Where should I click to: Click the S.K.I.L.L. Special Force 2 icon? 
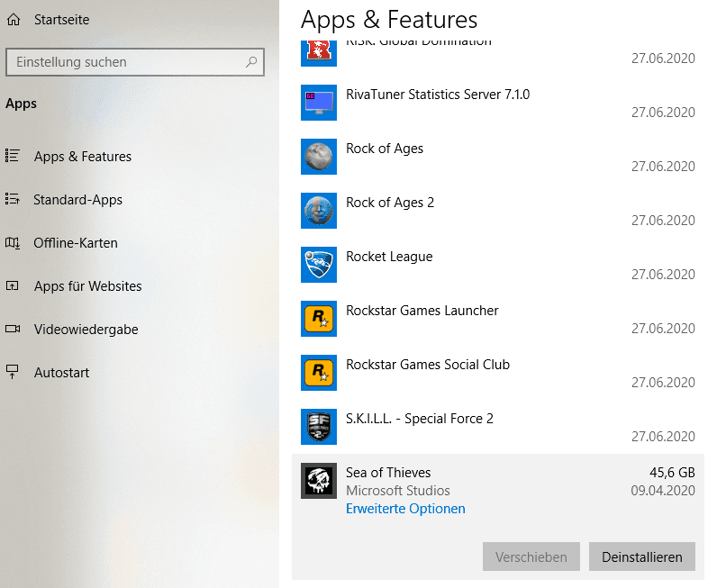[x=319, y=427]
